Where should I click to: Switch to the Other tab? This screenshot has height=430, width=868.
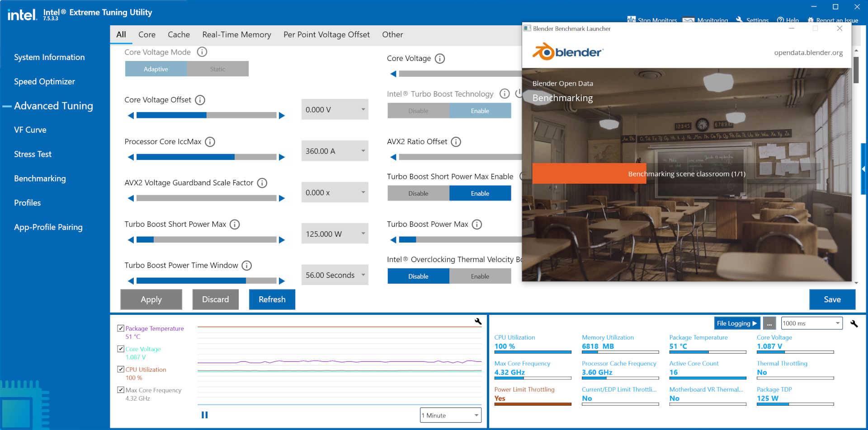[392, 35]
